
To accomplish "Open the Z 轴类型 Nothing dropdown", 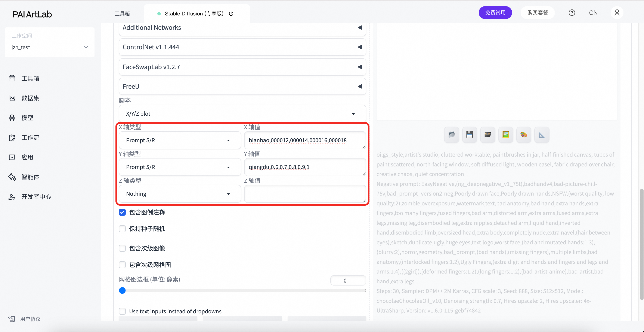I will 180,194.
